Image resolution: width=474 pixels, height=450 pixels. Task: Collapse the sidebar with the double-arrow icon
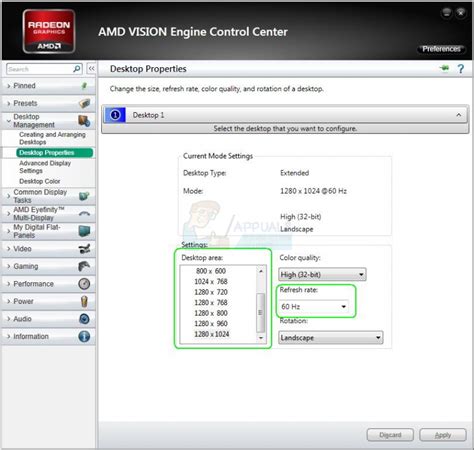(91, 69)
